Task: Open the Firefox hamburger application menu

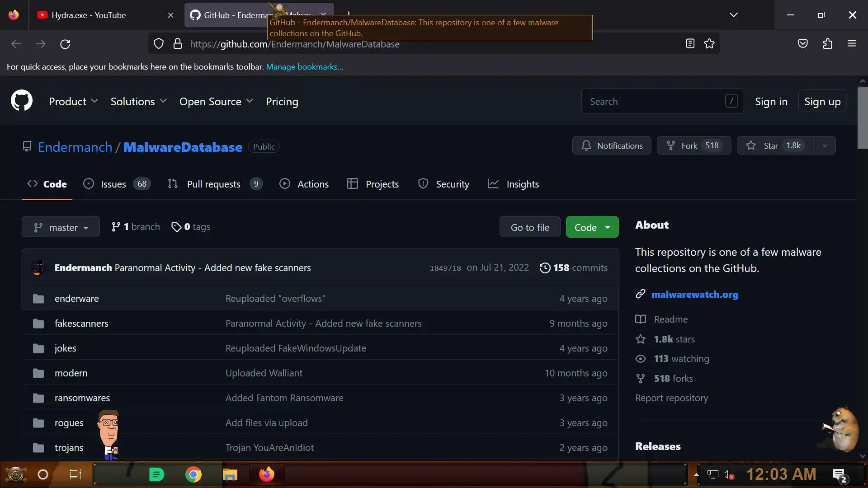Action: 852,44
